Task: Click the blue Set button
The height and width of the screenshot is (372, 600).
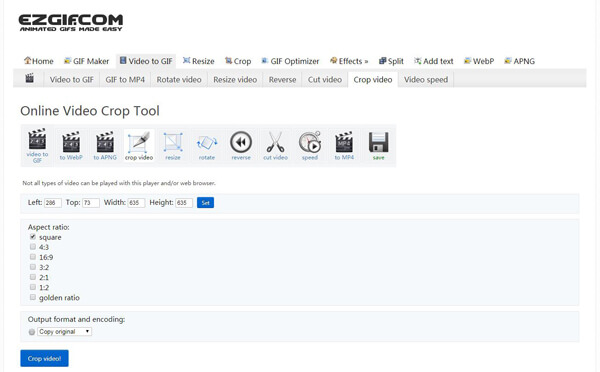Action: click(x=205, y=202)
